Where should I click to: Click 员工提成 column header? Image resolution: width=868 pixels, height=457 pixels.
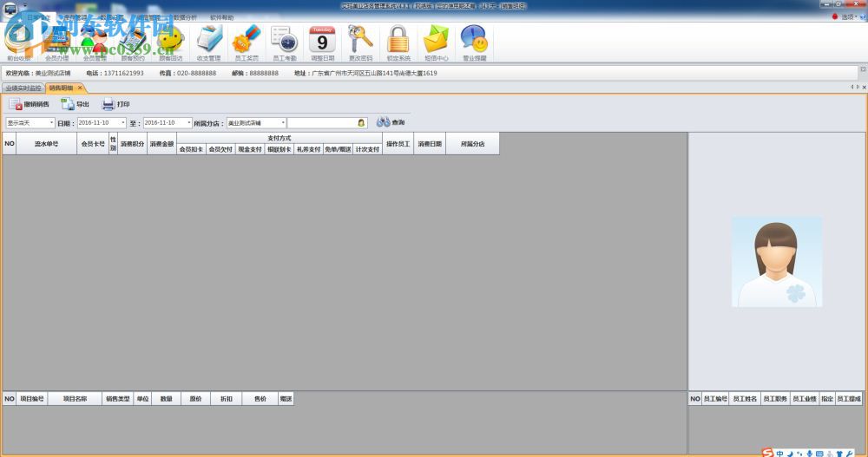click(x=849, y=398)
